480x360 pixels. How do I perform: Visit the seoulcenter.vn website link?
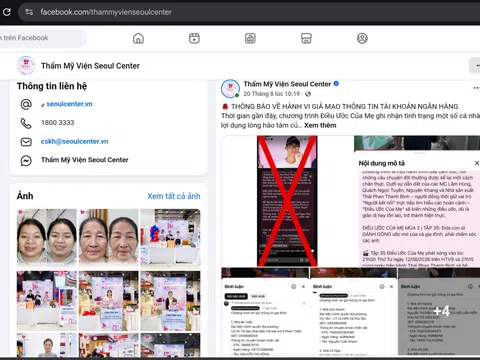(x=69, y=104)
